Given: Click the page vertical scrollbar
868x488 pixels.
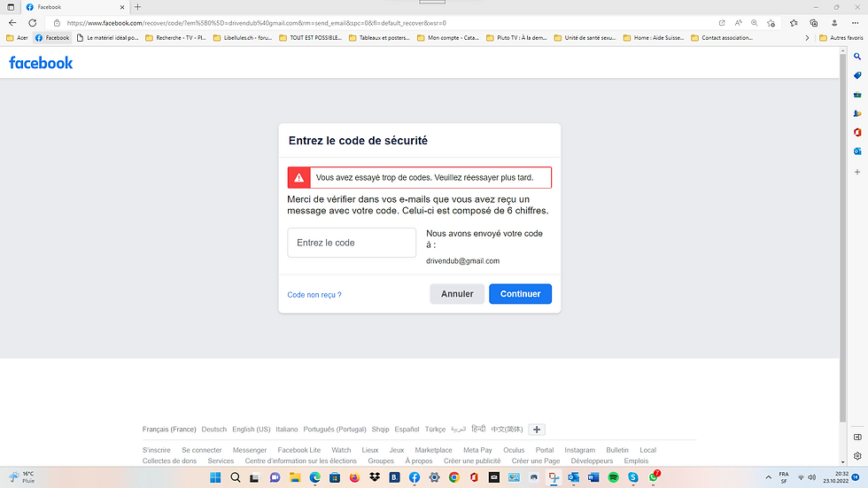Looking at the screenshot, I should (842, 238).
